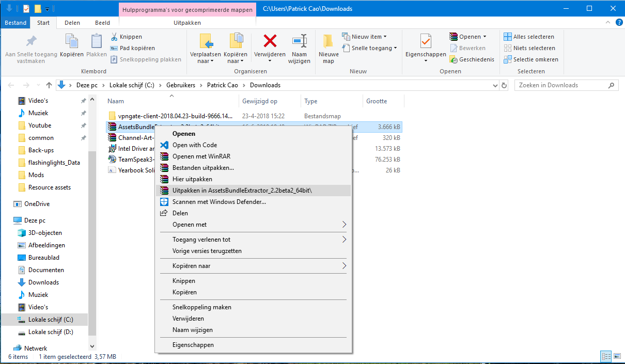Choose Openen met WinRAR menu entry
625x364 pixels.
[253, 156]
